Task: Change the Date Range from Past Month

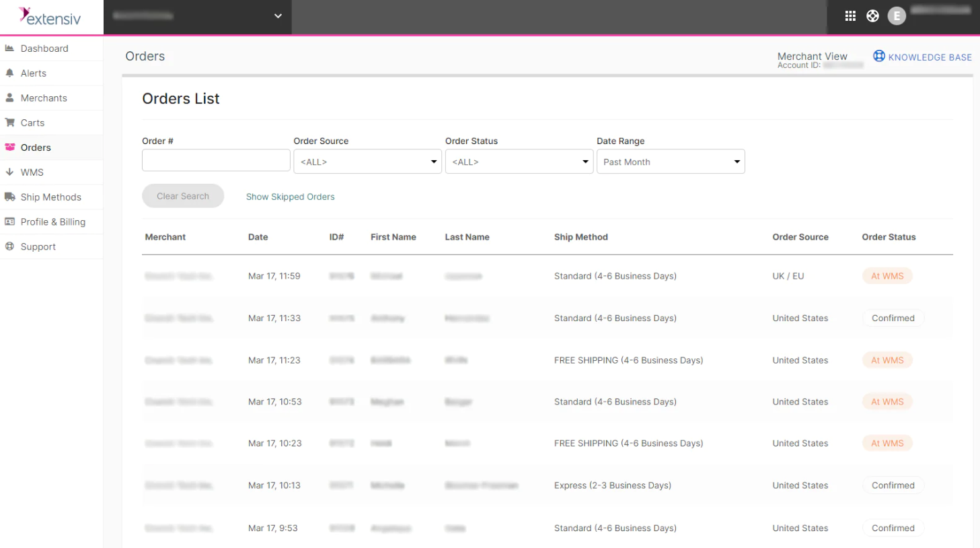Action: (x=670, y=162)
